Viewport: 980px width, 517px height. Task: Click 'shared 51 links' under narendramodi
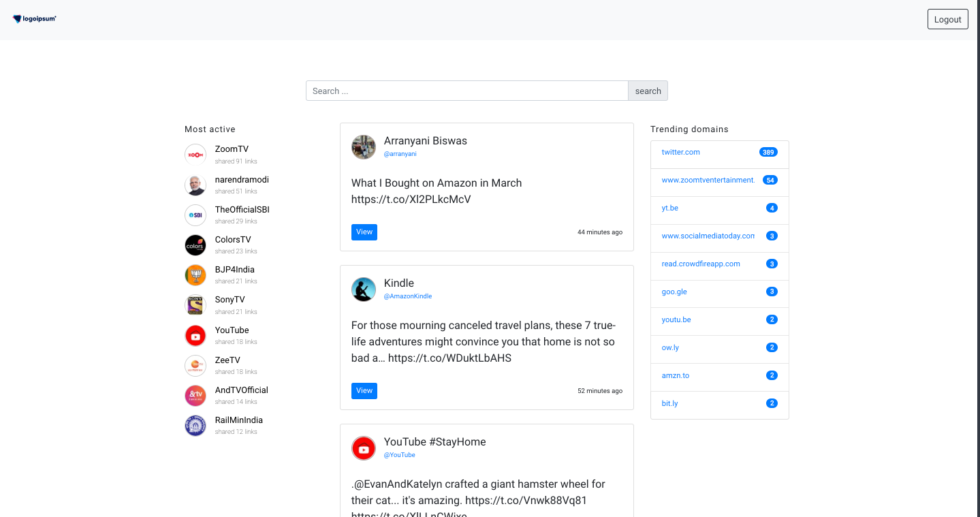pyautogui.click(x=236, y=192)
